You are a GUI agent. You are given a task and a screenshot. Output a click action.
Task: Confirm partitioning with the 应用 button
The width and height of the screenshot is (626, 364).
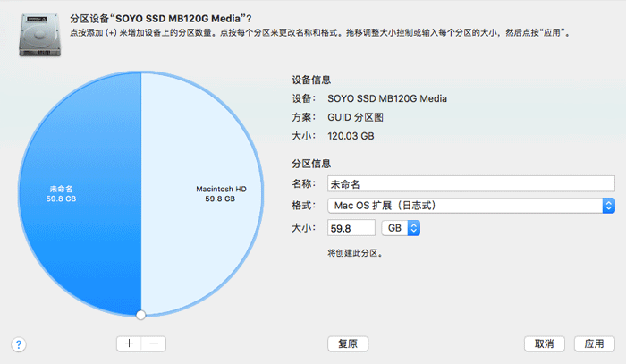tap(594, 343)
